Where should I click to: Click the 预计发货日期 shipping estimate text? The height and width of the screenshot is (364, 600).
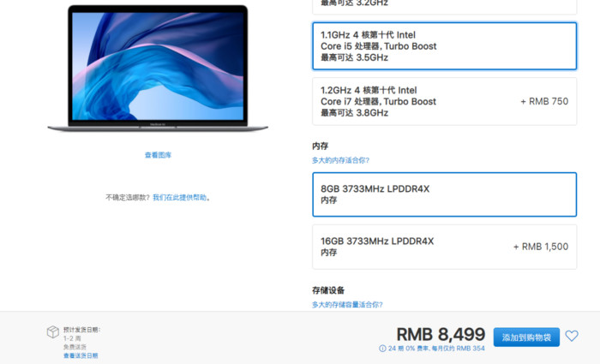(x=81, y=330)
